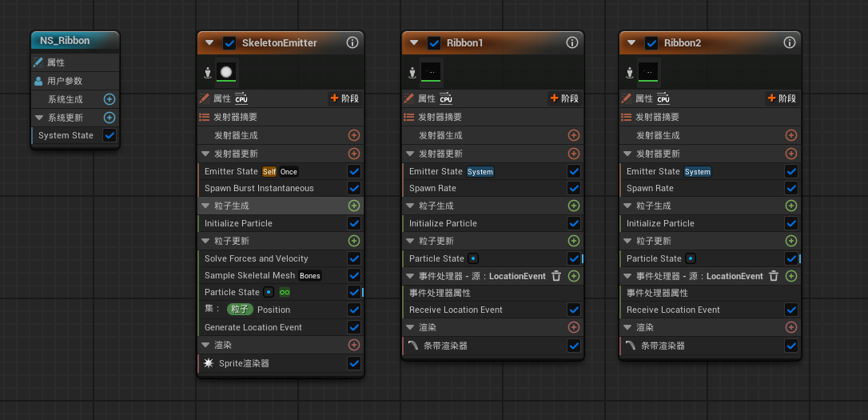This screenshot has width=868, height=420.
Task: Toggle Sprite渲染器 checkbox
Action: pos(354,363)
